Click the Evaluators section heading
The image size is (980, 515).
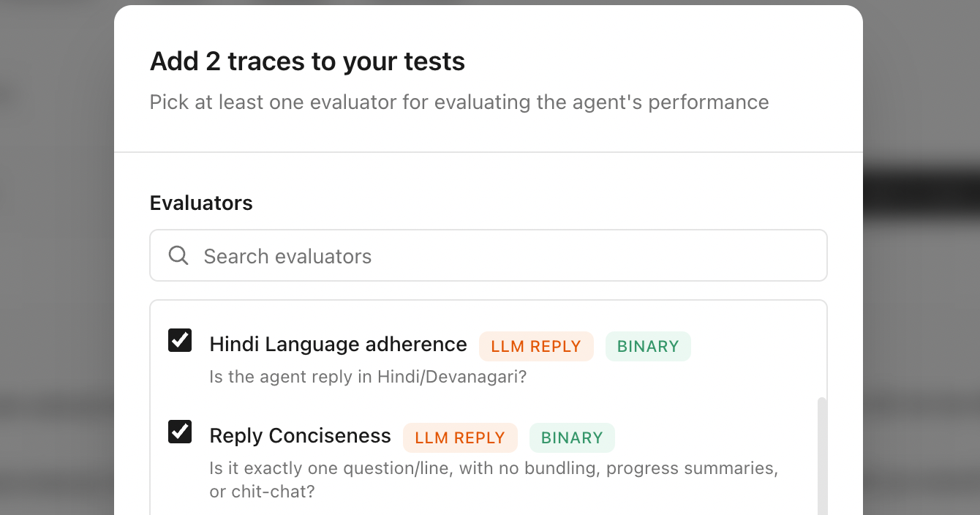click(x=201, y=203)
